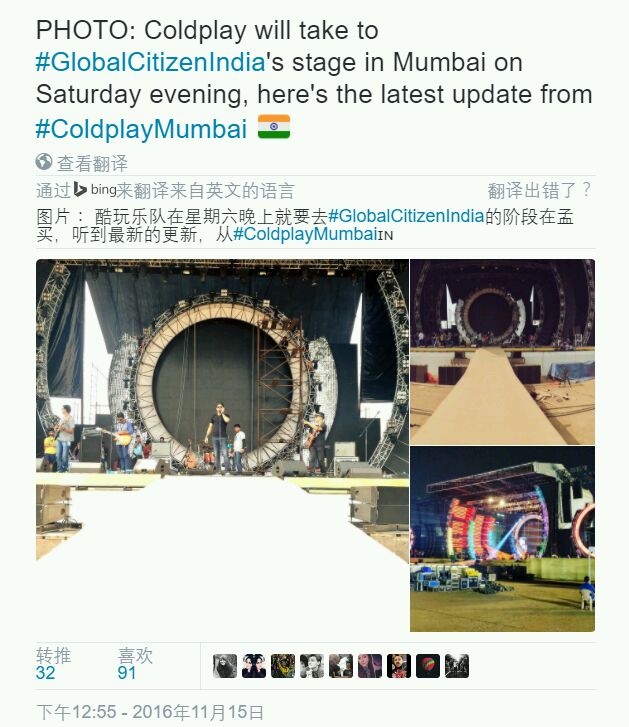Screen dimensions: 629x727
Task: Click the globe icon beside 查看翻译
Action: (44, 162)
